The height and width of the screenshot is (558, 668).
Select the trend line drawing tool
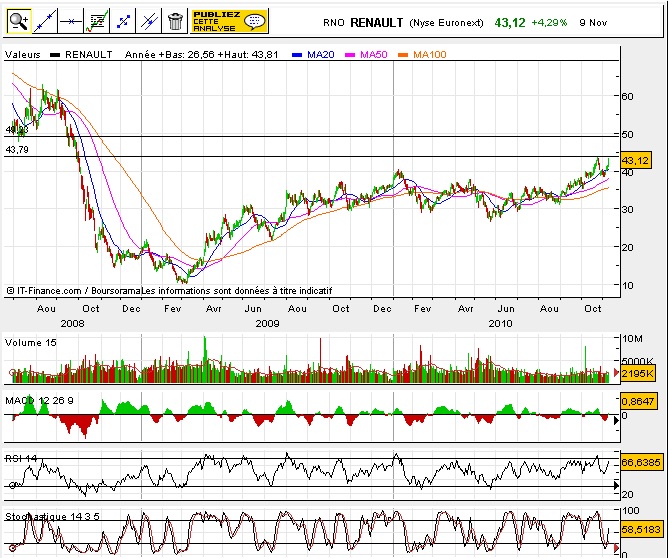coord(45,21)
